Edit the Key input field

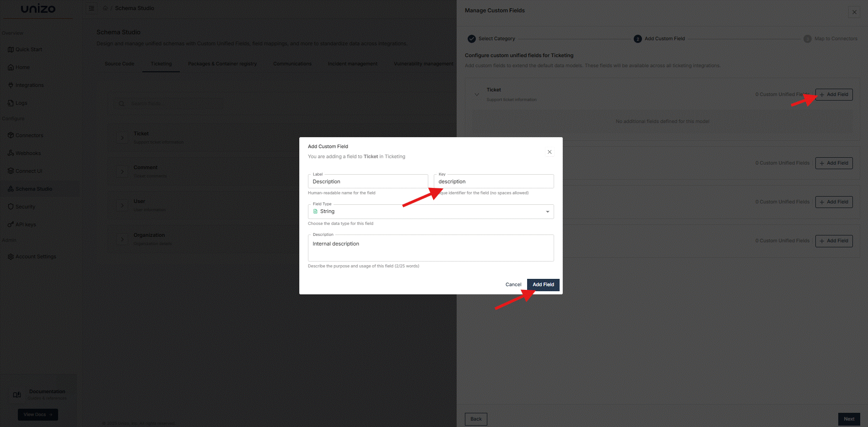[x=493, y=181]
